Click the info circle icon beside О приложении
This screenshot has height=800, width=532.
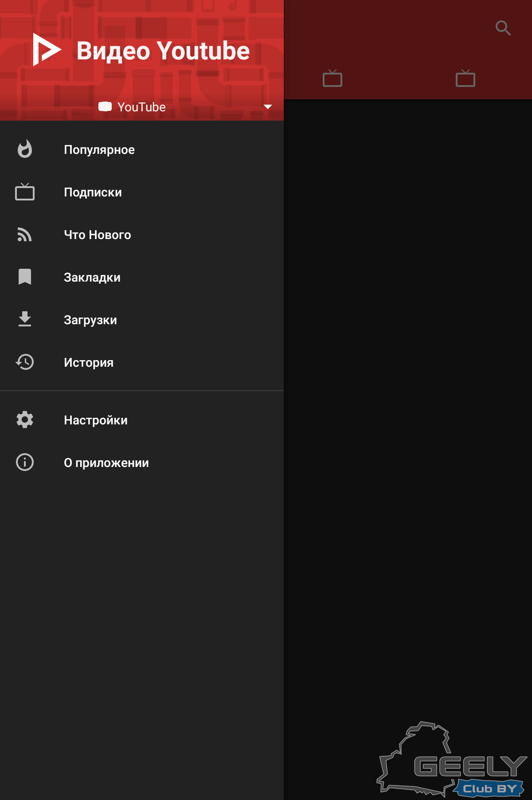click(25, 462)
